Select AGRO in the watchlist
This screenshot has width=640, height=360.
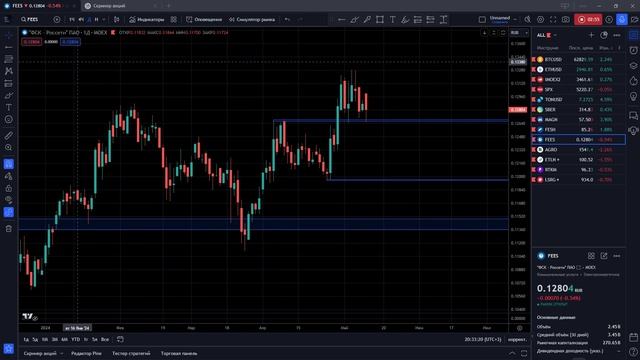578,149
